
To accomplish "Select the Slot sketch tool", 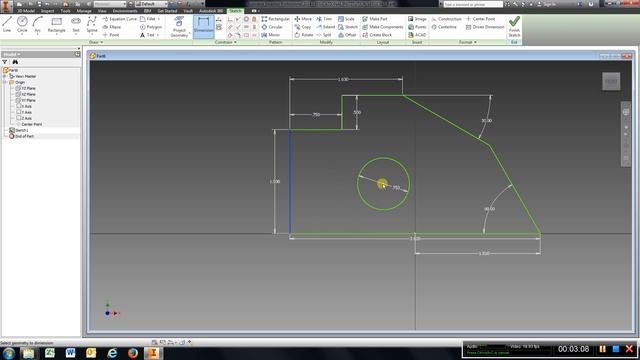I will (76, 24).
